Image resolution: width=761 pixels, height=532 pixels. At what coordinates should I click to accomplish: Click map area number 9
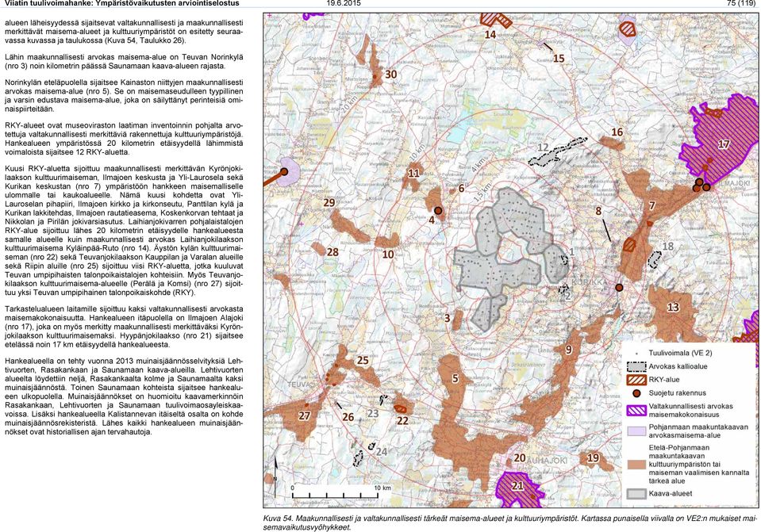(569, 350)
